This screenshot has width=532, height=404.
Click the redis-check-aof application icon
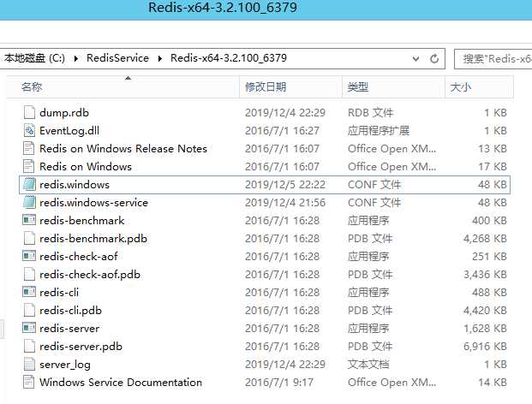[x=29, y=256]
